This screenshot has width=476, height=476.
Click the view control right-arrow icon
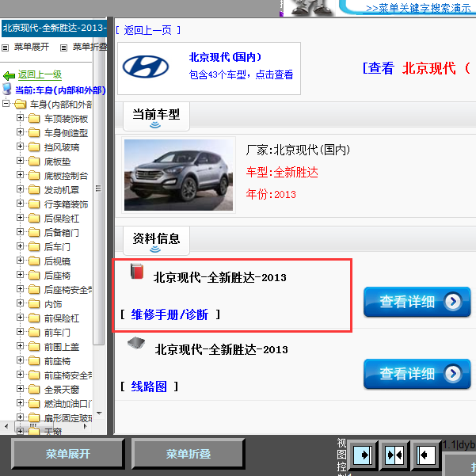(363, 455)
